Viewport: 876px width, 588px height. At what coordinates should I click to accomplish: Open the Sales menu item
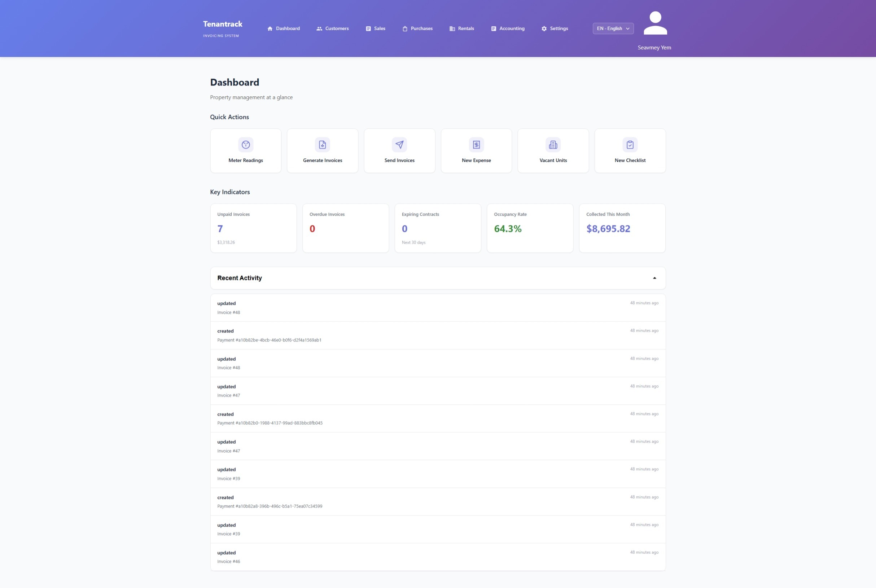click(x=375, y=28)
